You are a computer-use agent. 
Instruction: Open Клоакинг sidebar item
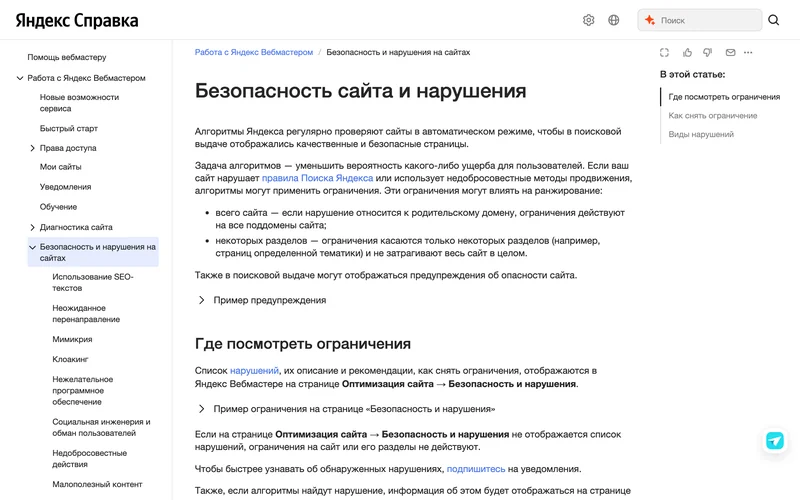[70, 359]
